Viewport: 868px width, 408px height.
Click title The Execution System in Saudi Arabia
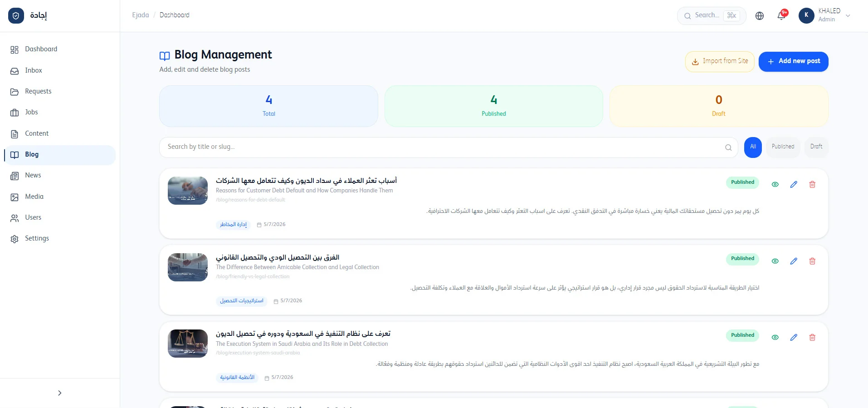point(302,344)
